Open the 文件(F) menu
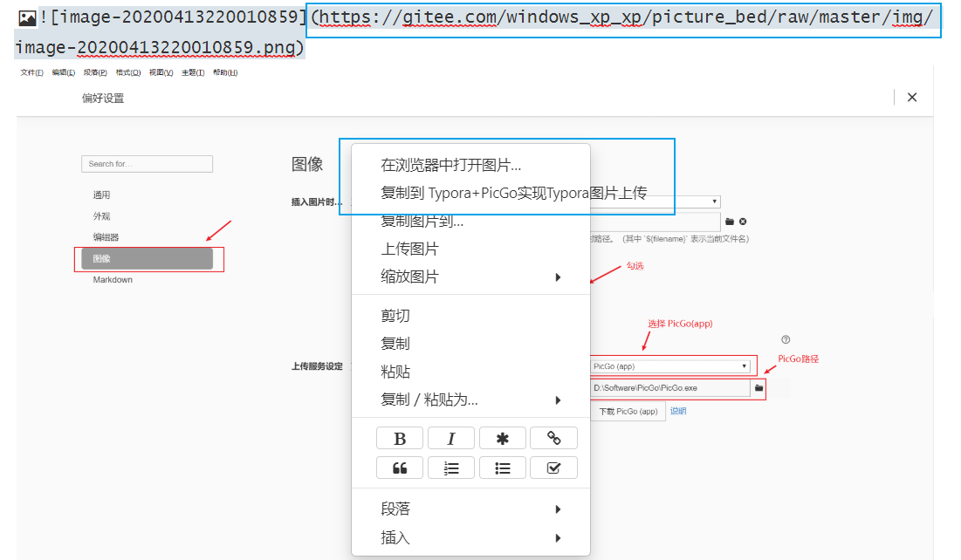Screen dimensions: 961x560 click(32, 72)
